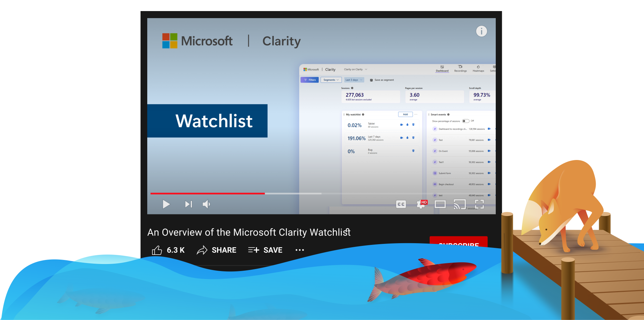The image size is (644, 320).
Task: Open the Heatmaps tab
Action: (478, 69)
